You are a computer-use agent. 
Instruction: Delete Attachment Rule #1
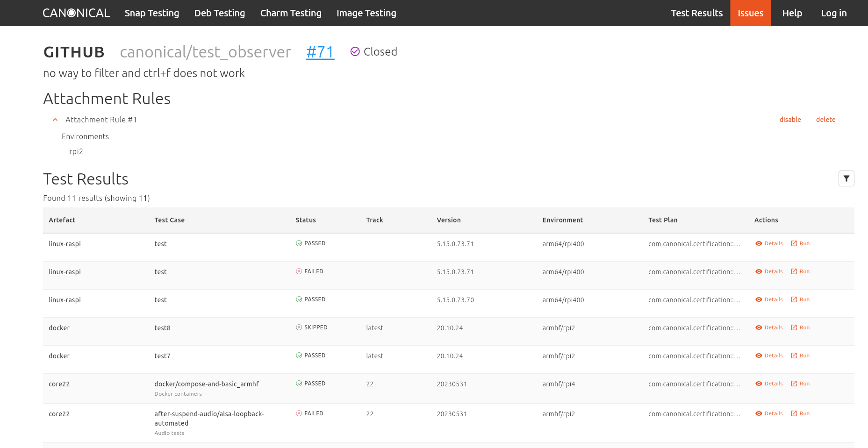825,120
